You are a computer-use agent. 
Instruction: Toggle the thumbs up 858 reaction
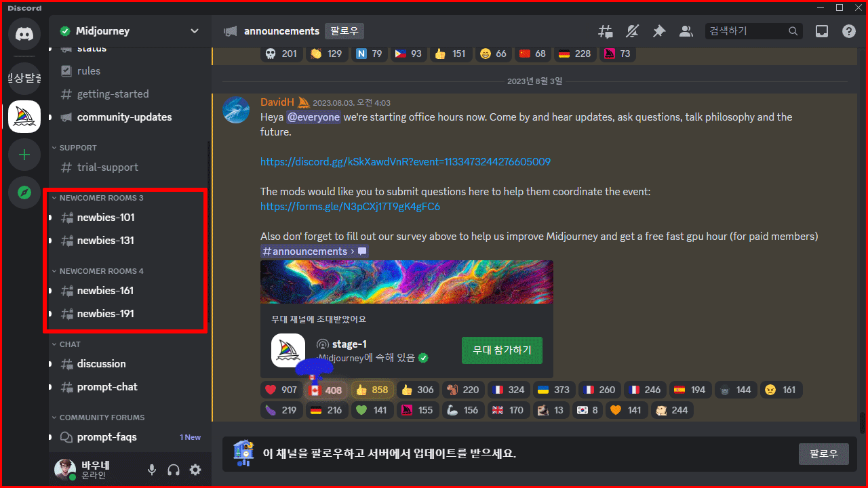point(372,390)
